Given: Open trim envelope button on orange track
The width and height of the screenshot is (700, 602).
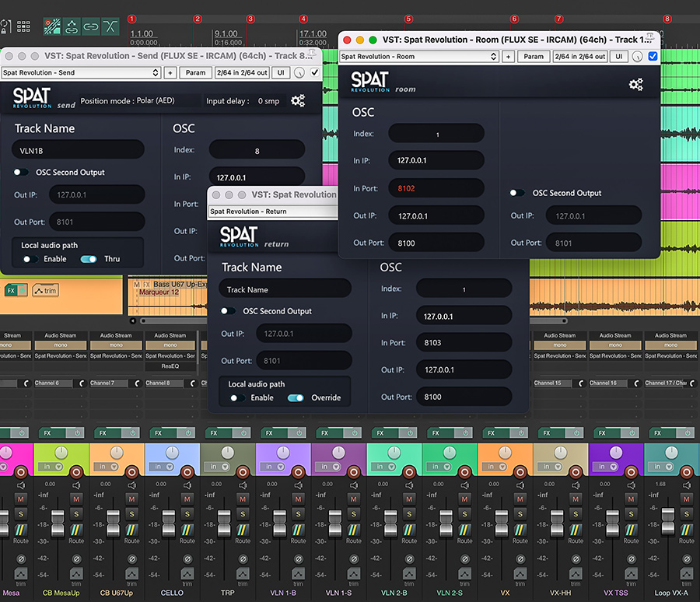Looking at the screenshot, I should click(46, 291).
